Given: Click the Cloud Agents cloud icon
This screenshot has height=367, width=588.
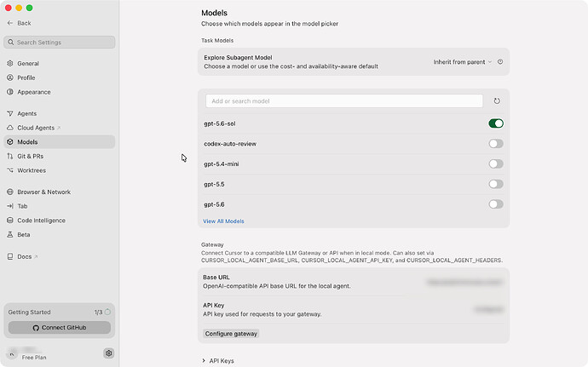Looking at the screenshot, I should (10, 128).
